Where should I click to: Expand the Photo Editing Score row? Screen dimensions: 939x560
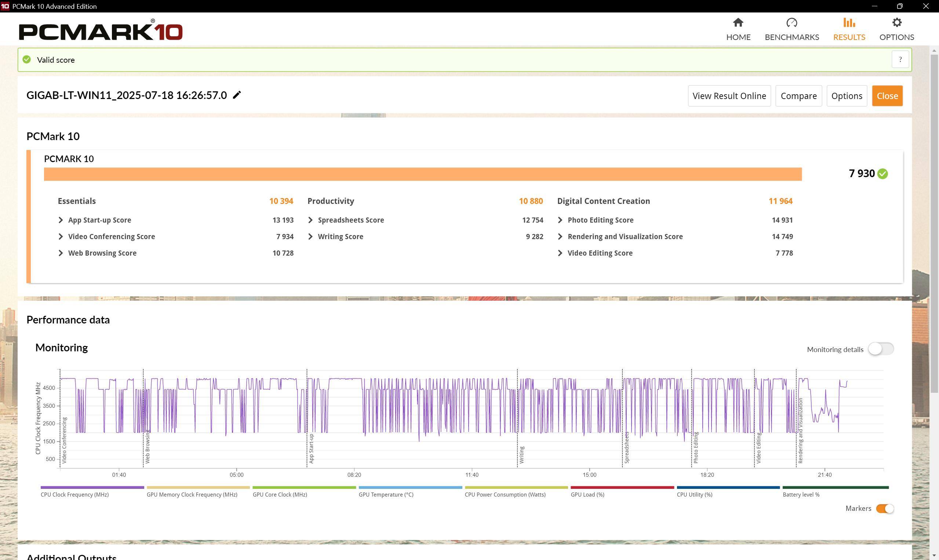[560, 220]
